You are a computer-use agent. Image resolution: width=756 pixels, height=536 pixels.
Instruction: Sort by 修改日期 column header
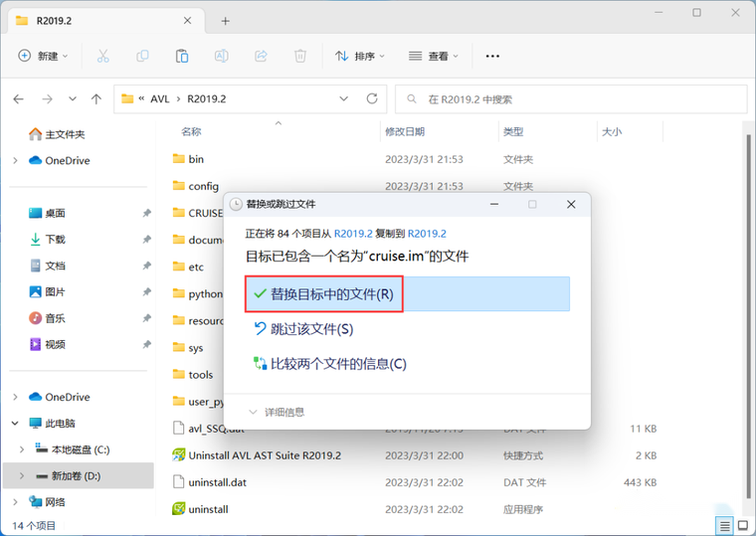click(405, 131)
